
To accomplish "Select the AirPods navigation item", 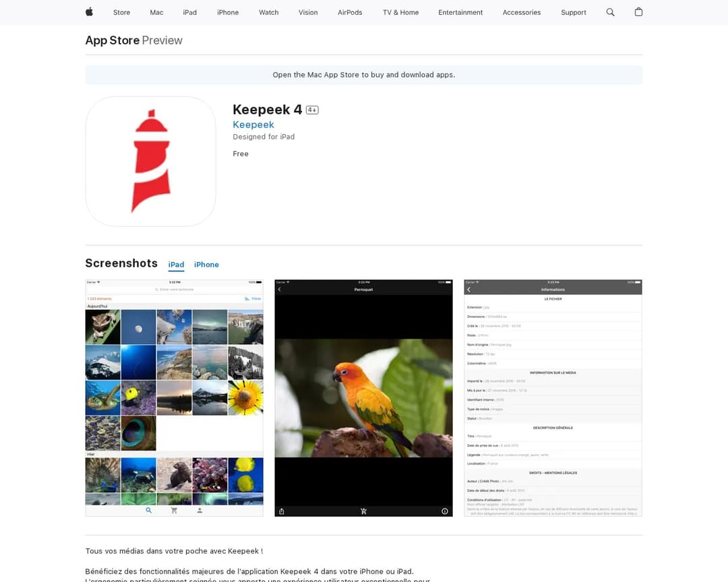I will [x=350, y=12].
